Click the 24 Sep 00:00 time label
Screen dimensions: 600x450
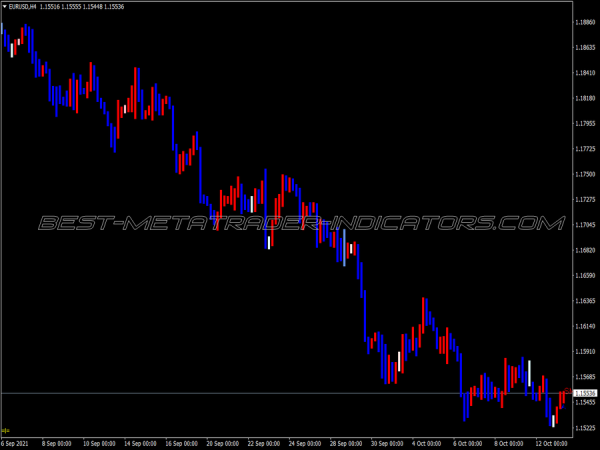tap(305, 443)
